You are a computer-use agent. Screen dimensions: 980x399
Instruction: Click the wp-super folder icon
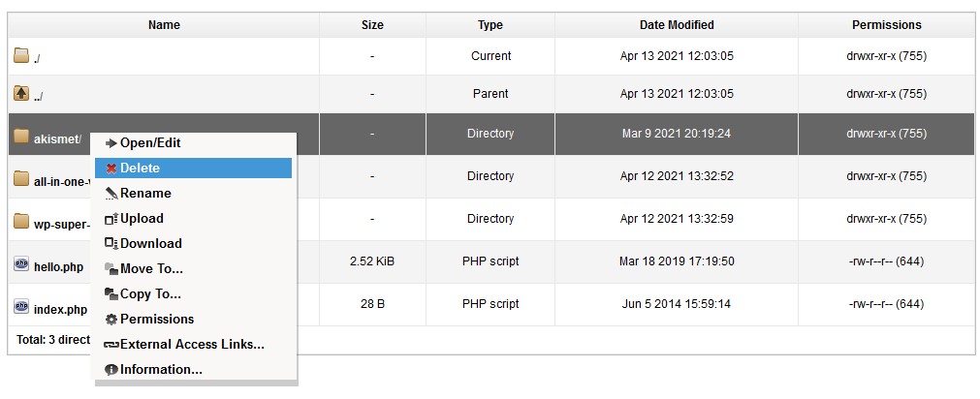(x=21, y=221)
